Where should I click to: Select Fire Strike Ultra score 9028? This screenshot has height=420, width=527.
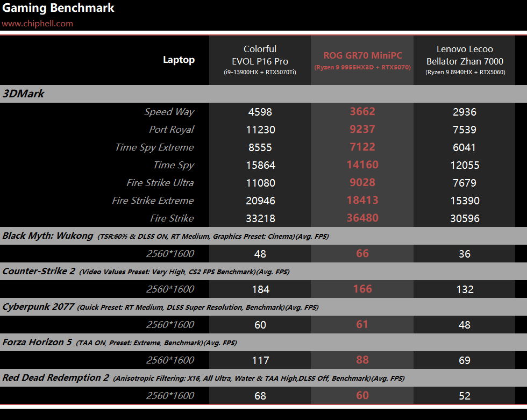[x=362, y=182]
